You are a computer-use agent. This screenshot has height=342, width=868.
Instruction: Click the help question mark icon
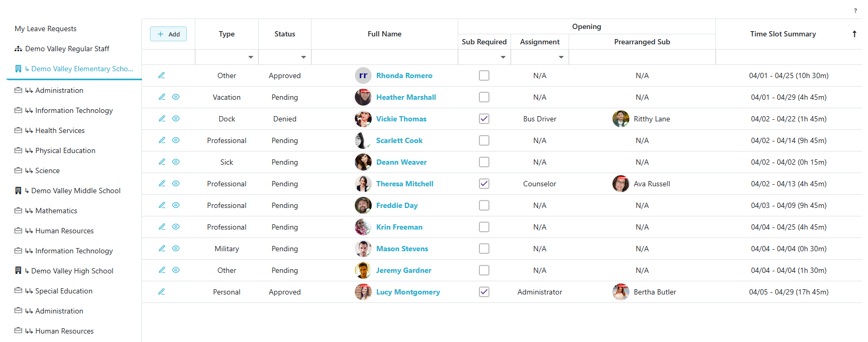855,11
